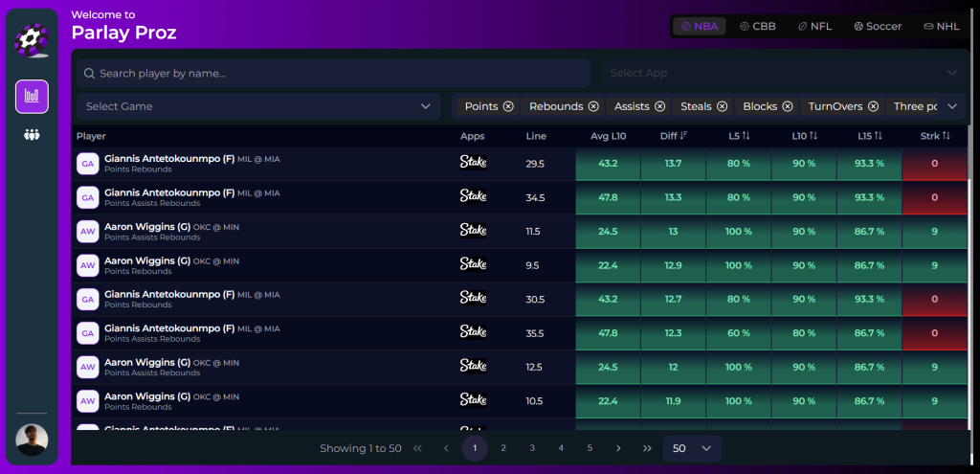Jump to the last page arrow
Viewport: 980px width, 474px height.
647,448
